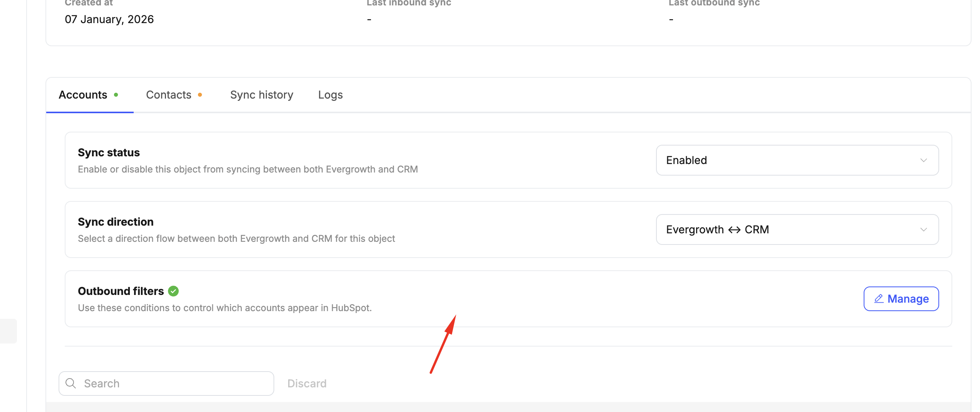Select the Logs tab
Viewport: 980px width, 412px height.
pos(330,95)
